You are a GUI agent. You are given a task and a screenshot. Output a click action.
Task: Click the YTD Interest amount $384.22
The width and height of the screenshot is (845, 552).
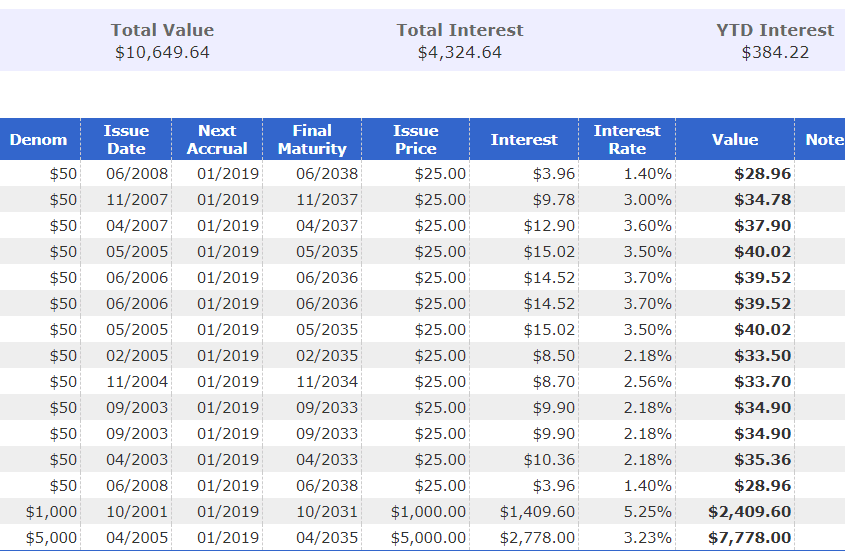pos(775,52)
